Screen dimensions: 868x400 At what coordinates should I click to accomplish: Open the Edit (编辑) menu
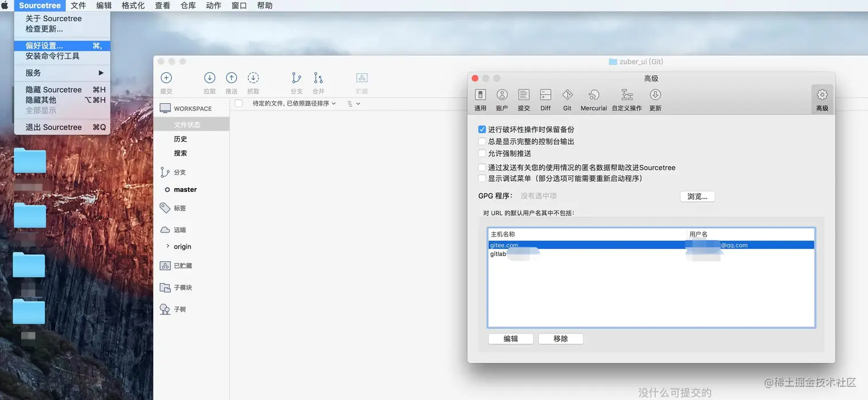[x=104, y=5]
